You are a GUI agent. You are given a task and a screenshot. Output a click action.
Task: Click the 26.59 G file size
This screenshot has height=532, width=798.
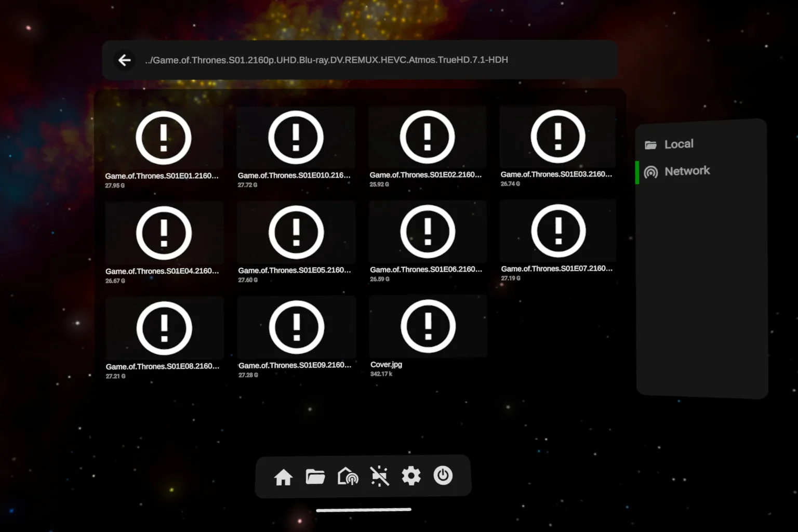click(x=380, y=280)
